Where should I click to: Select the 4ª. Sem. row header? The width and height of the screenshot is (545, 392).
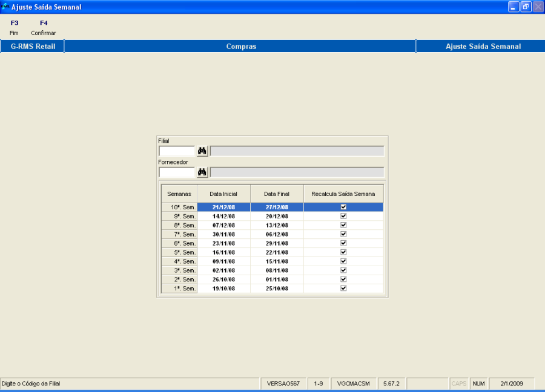(179, 261)
